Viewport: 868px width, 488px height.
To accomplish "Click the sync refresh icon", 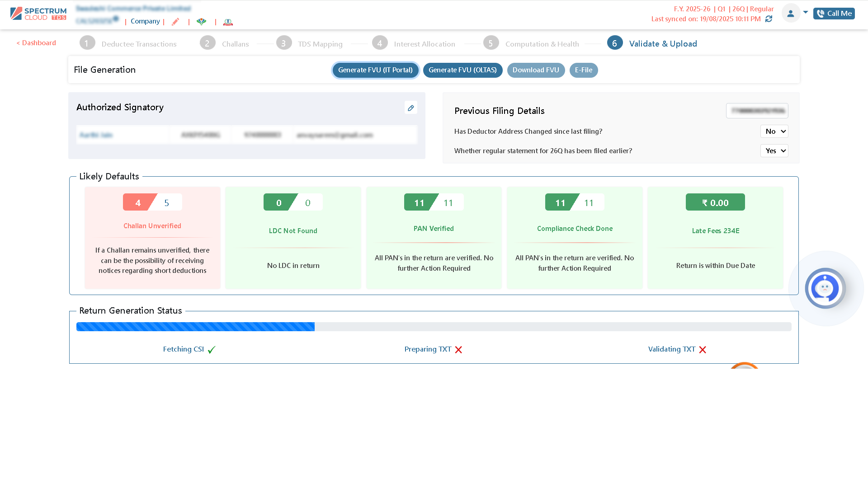I will [x=769, y=19].
